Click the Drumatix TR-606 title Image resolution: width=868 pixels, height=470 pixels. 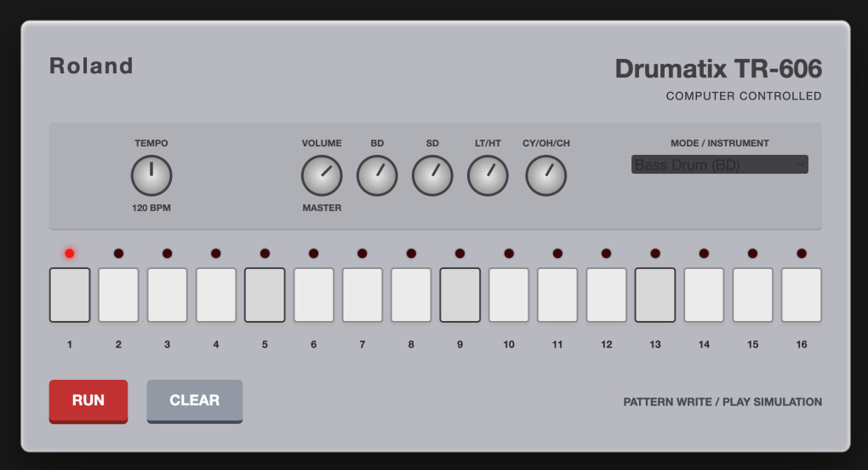[x=718, y=69]
